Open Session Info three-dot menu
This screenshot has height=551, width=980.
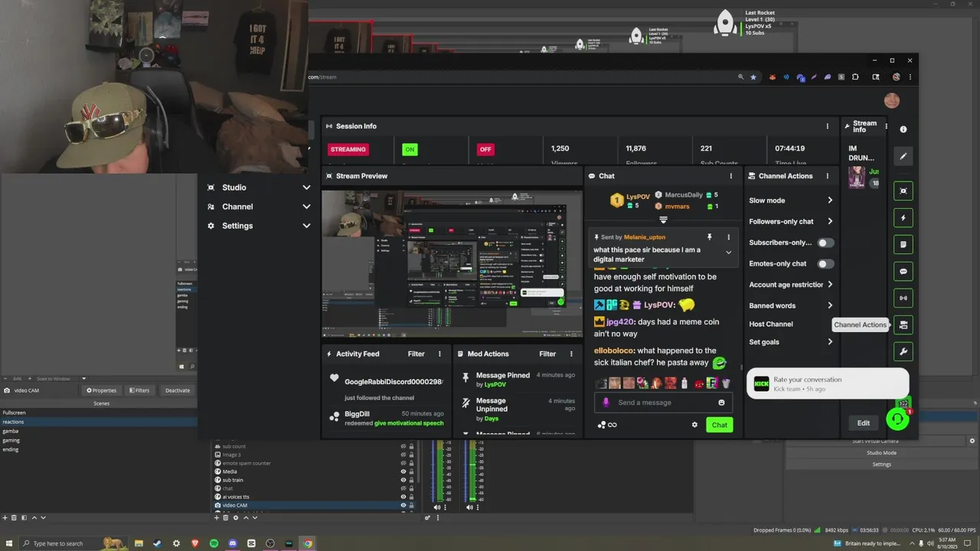(x=827, y=126)
